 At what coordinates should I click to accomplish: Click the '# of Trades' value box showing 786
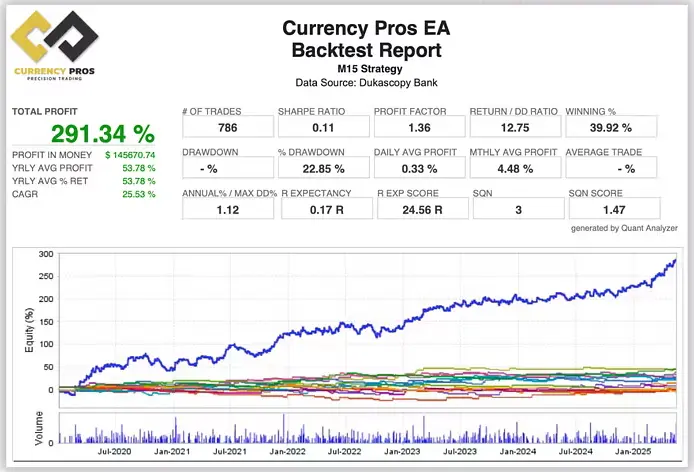[x=227, y=127]
